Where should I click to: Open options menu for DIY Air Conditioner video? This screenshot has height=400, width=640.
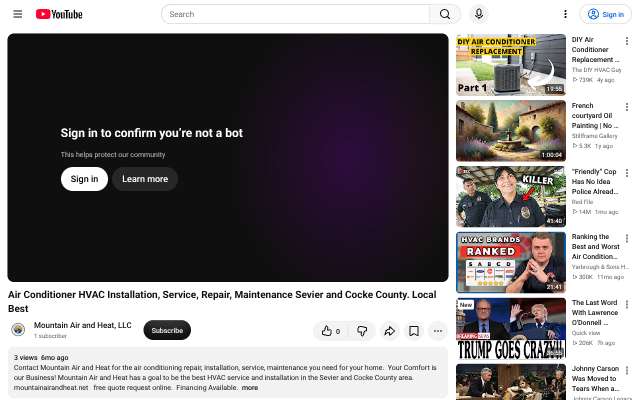click(x=627, y=41)
